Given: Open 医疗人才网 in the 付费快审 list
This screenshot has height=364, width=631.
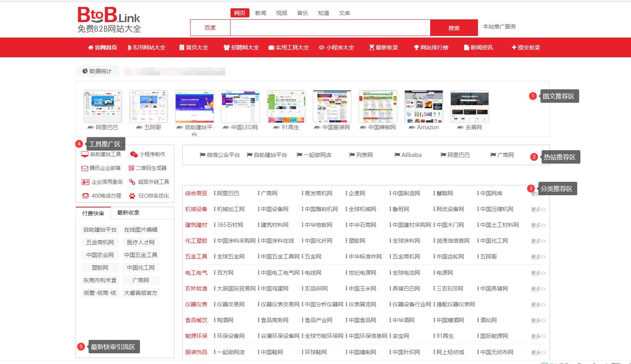Looking at the screenshot, I should pyautogui.click(x=141, y=242).
